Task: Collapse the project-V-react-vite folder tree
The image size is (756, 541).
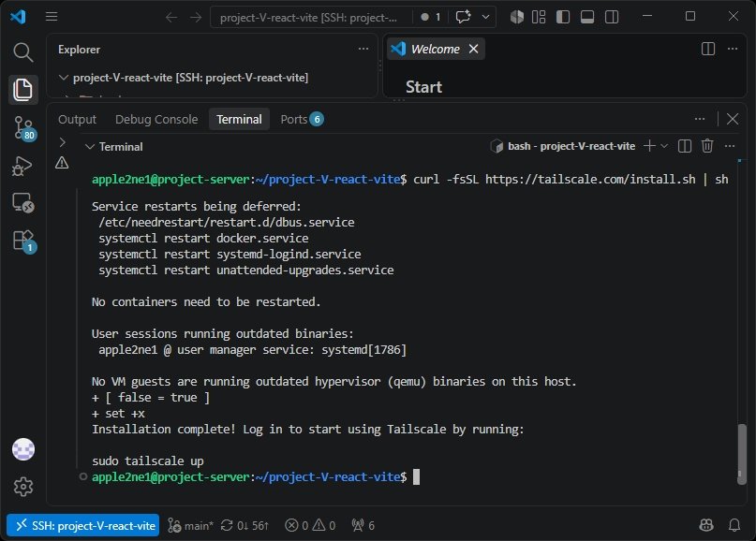Action: coord(63,77)
